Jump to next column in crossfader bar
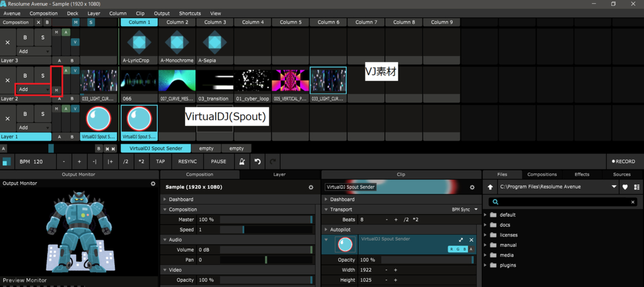 tap(113, 148)
